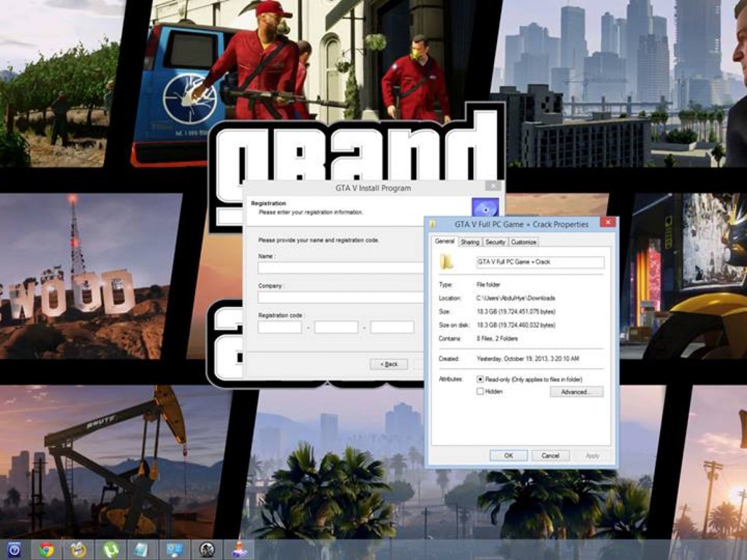Click the second Registration code box
Viewport: 747px width, 560px height.
click(x=336, y=327)
